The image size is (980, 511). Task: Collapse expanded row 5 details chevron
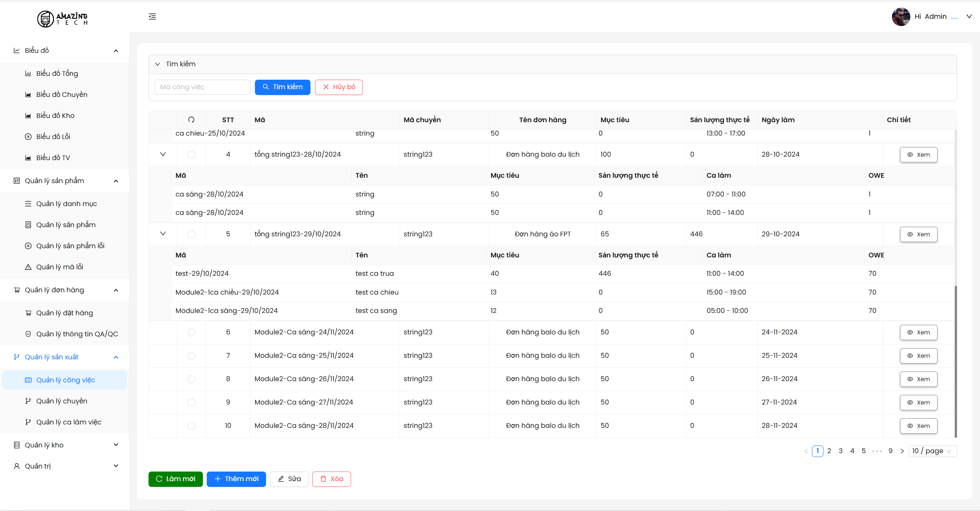(x=163, y=234)
